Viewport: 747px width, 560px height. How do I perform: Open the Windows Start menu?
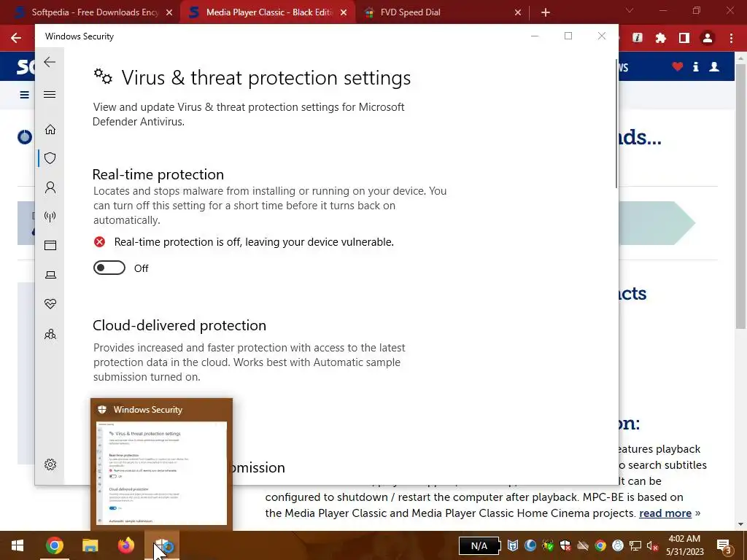click(x=18, y=545)
